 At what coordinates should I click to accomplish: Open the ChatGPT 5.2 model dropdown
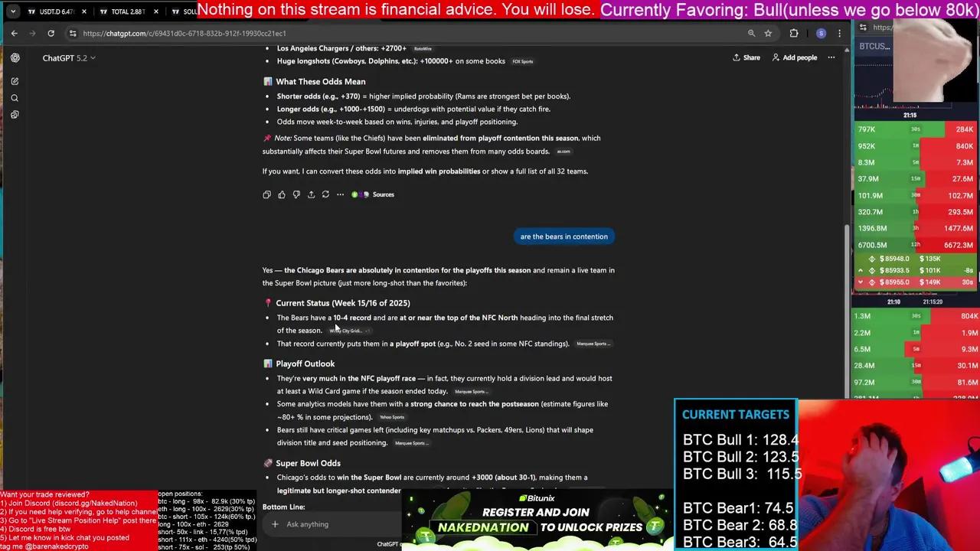pyautogui.click(x=69, y=57)
